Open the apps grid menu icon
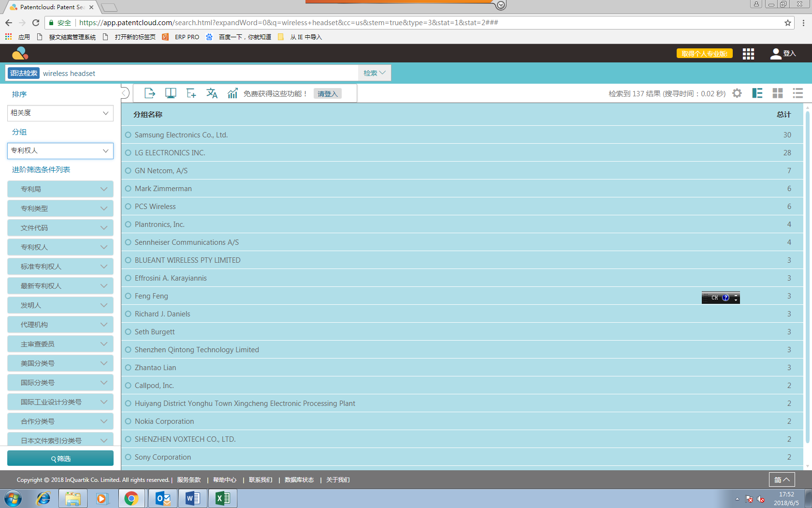812x508 pixels. pyautogui.click(x=748, y=54)
